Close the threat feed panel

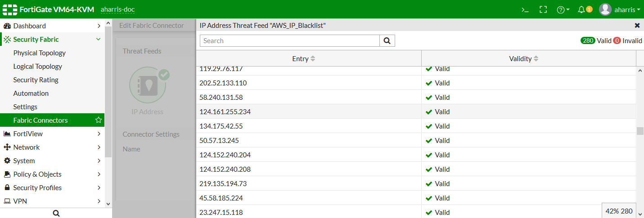pyautogui.click(x=637, y=26)
